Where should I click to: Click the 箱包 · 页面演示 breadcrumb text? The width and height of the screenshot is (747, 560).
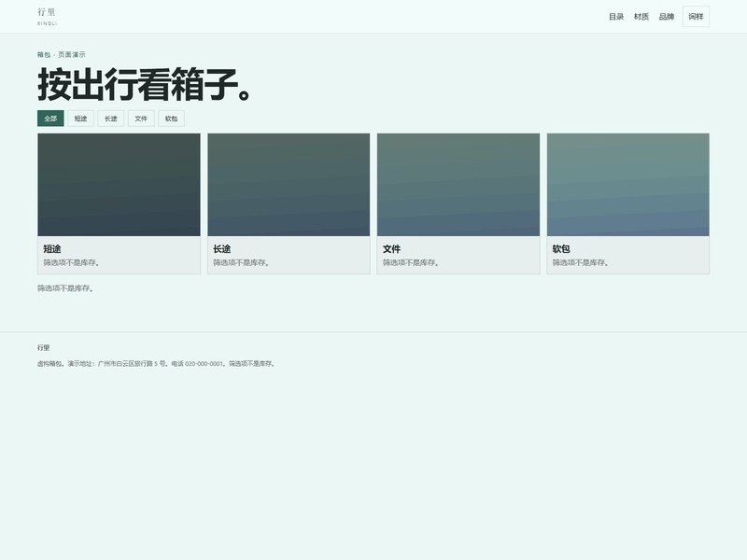coord(62,55)
